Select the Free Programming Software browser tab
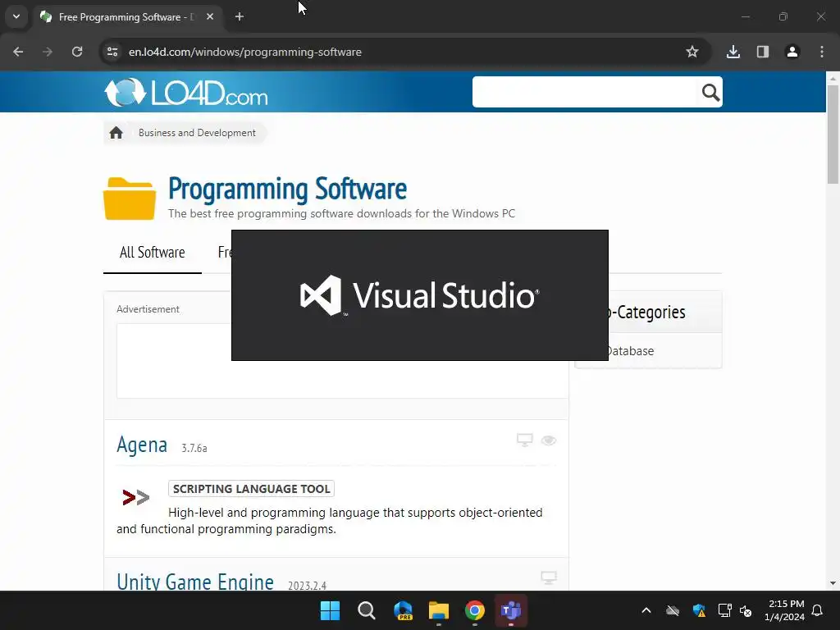This screenshot has width=840, height=630. coord(127,16)
